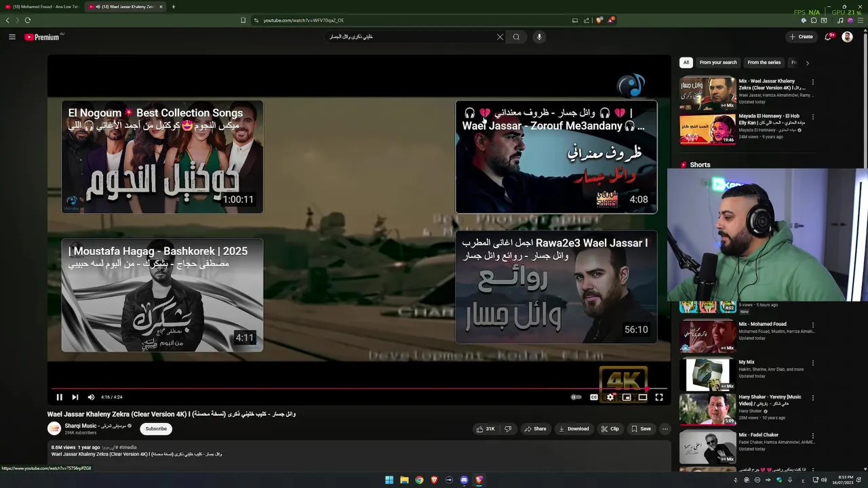Screen dimensions: 868x488
Task: Open the Sharqi Music channel avatar
Action: pos(54,428)
